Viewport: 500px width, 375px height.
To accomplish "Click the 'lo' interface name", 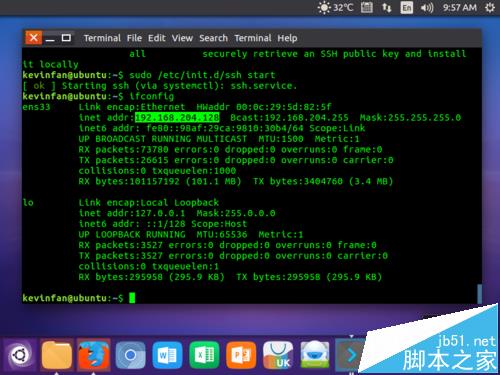I will pyautogui.click(x=28, y=203).
